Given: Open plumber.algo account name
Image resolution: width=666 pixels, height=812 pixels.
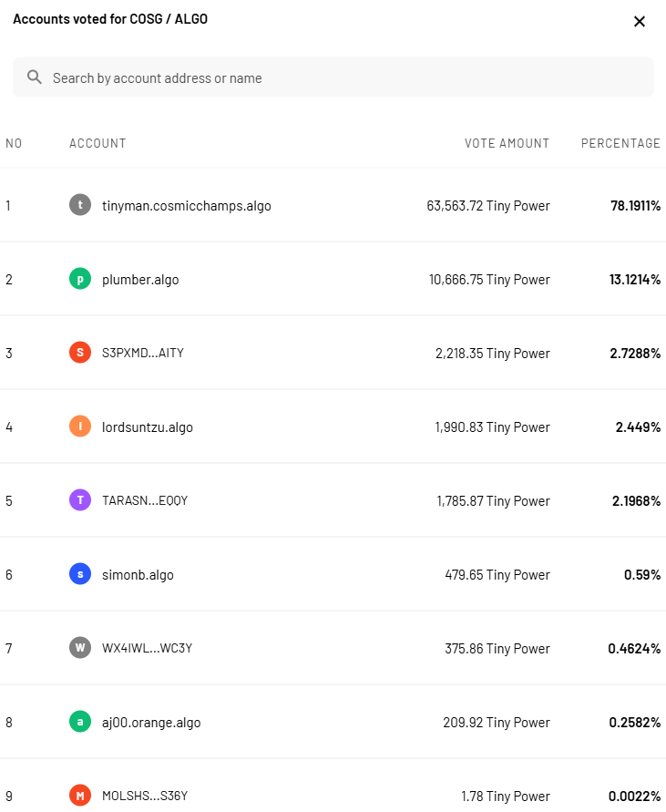Looking at the screenshot, I should (x=140, y=280).
